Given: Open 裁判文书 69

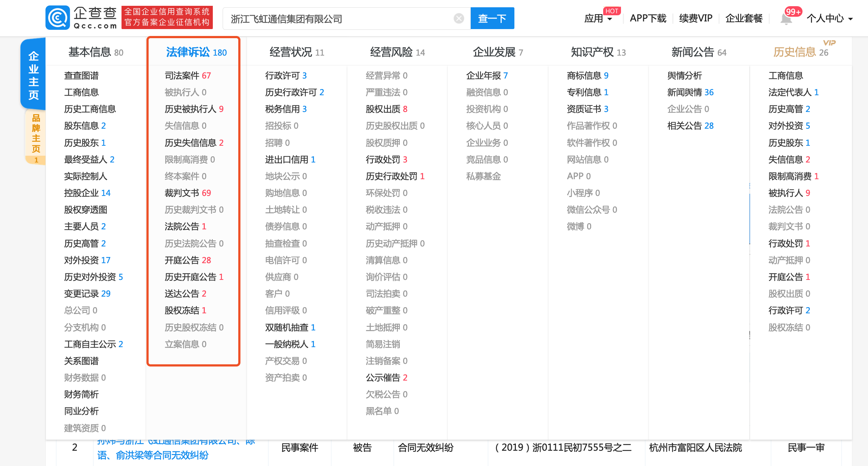Looking at the screenshot, I should point(188,193).
